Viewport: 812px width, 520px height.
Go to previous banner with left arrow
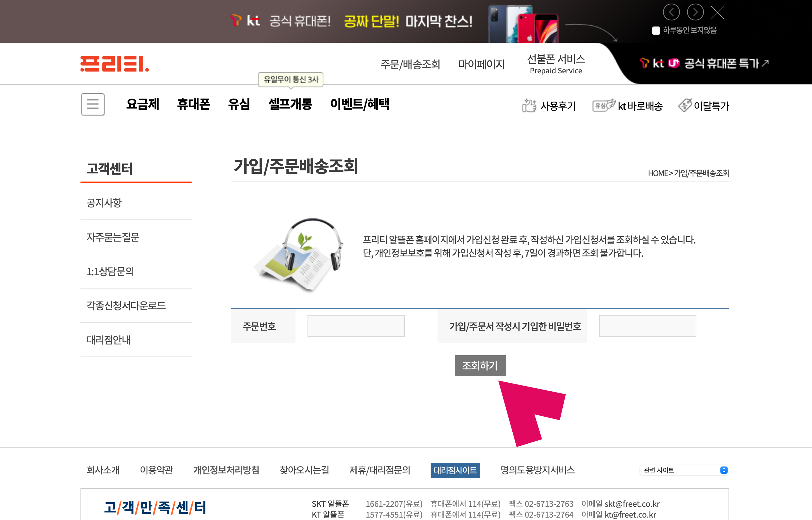(x=671, y=13)
